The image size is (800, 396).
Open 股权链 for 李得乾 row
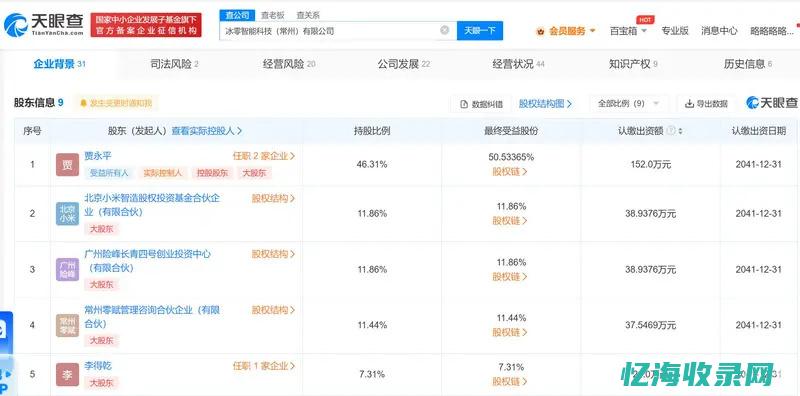[x=510, y=381]
